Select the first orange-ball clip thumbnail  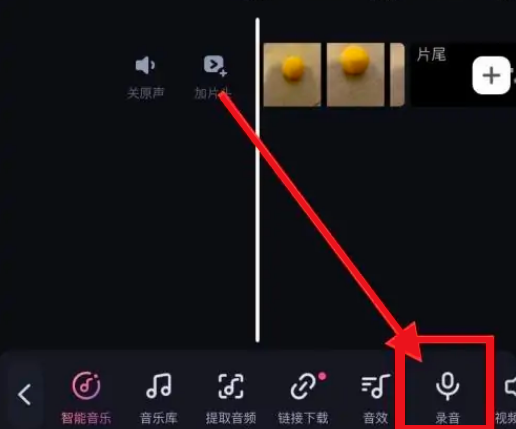pos(292,75)
